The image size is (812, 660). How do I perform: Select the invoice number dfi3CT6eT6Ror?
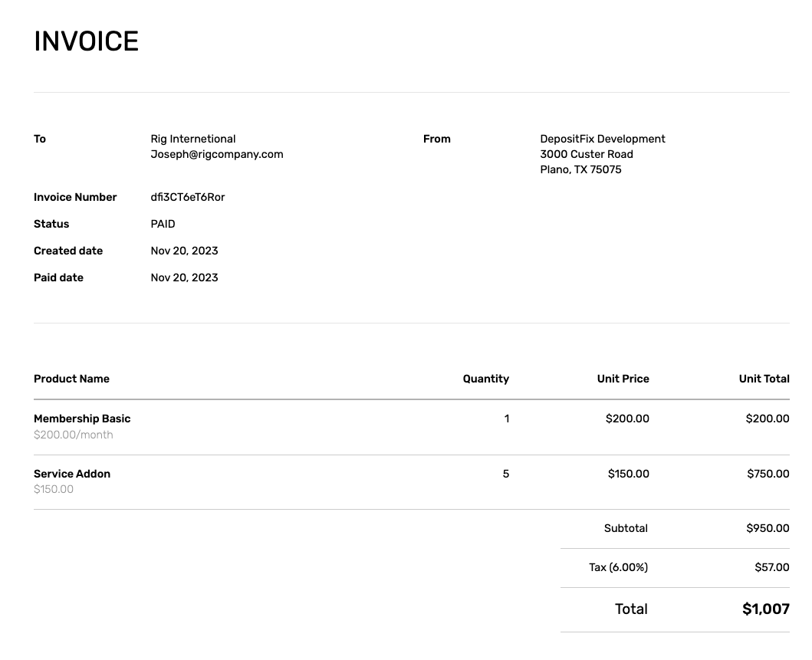coord(188,197)
